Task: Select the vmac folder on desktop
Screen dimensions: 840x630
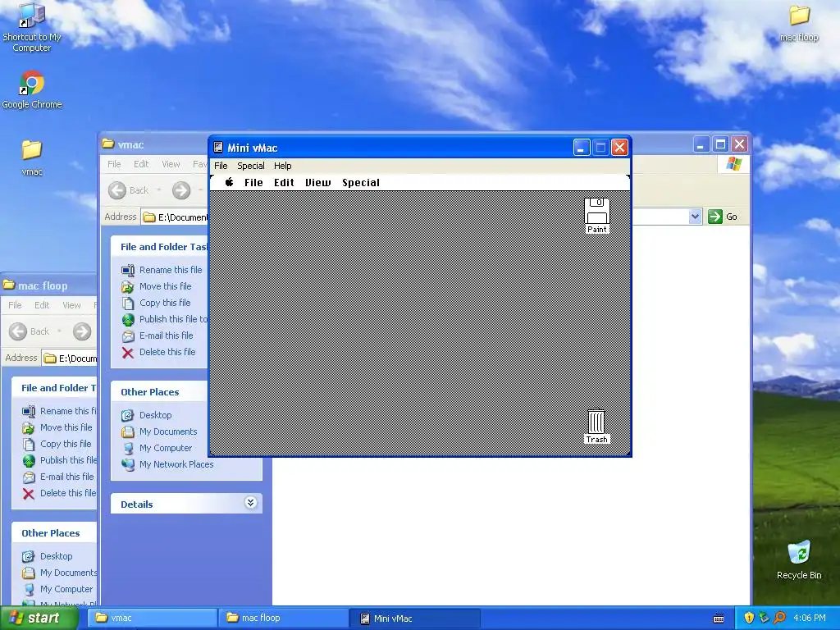Action: point(32,157)
